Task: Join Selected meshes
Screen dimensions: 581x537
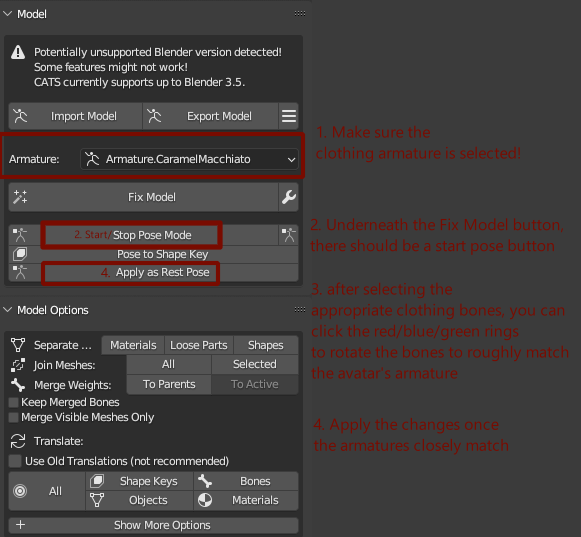Action: pos(255,364)
